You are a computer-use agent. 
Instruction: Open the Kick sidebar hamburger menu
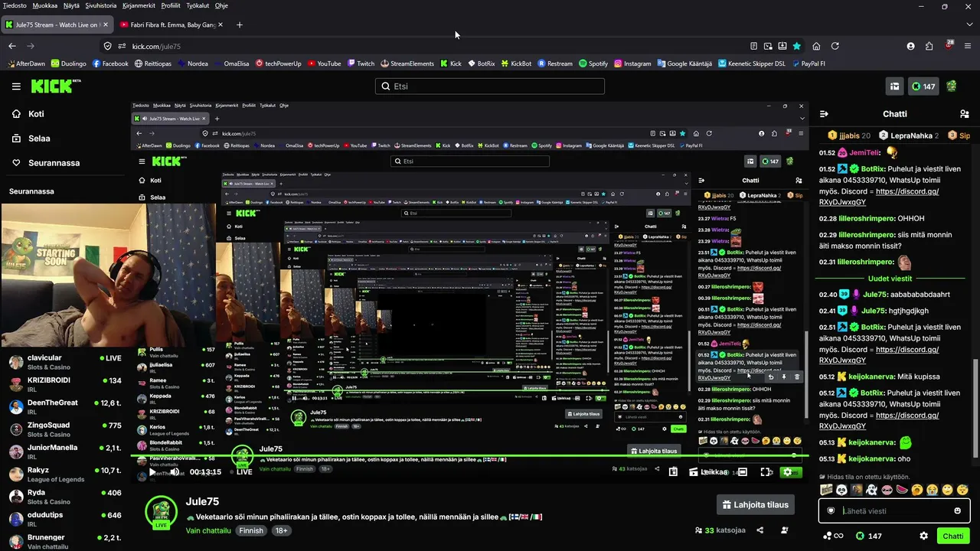[16, 86]
